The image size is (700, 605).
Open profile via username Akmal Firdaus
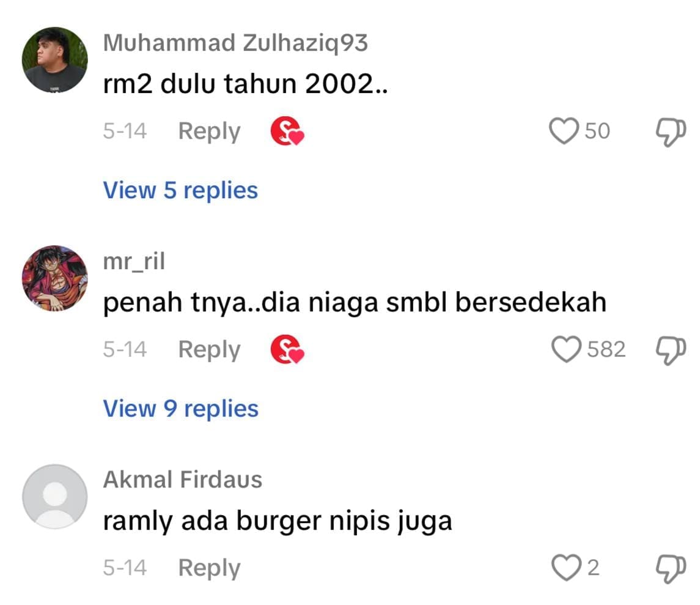(x=183, y=480)
